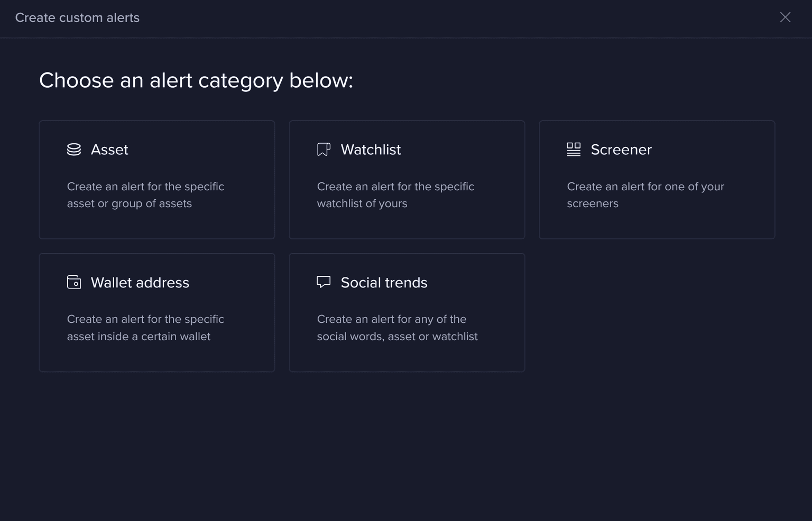
Task: Click 'specific watchlist of yours' description
Action: [362, 203]
